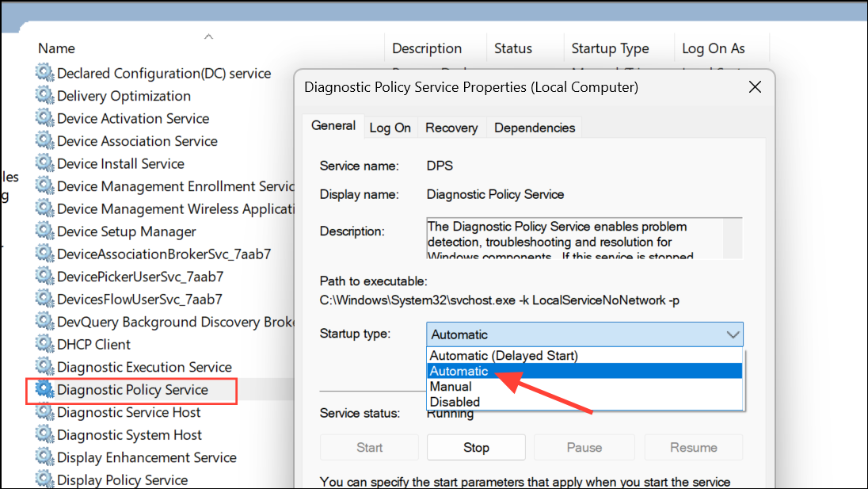
Task: Click the gear icon beside Device Setup Manager
Action: 45,231
